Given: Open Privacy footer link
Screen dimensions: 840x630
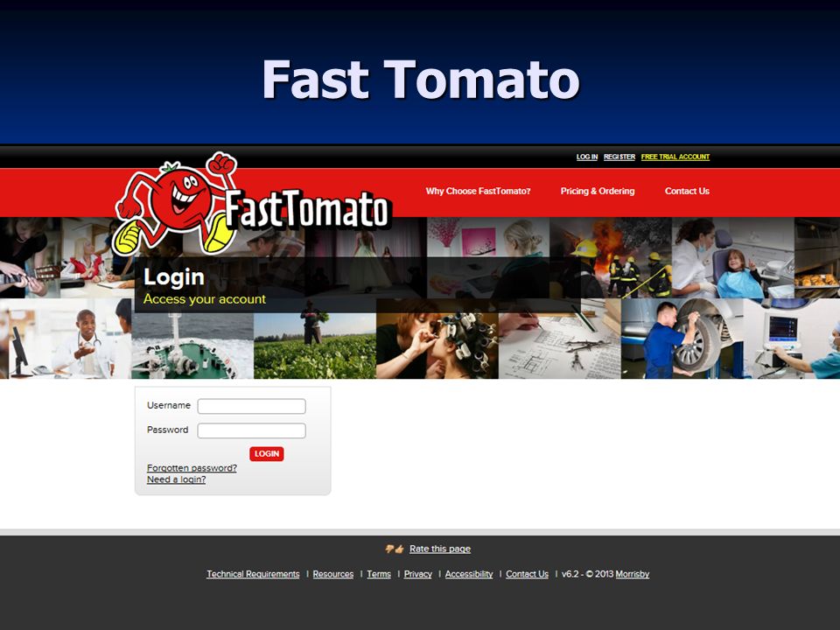Looking at the screenshot, I should coord(418,574).
